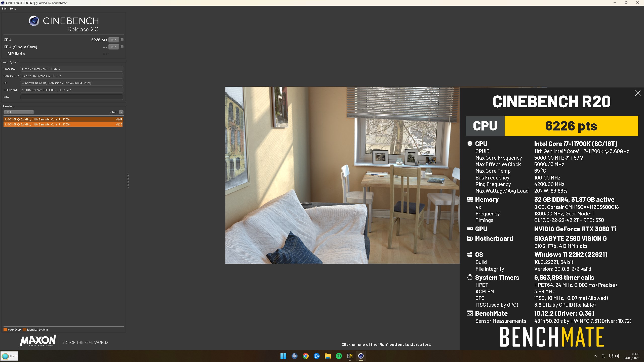The height and width of the screenshot is (362, 644).
Task: Click the NVIDIA GeForce RTX 3080 Ti heading
Action: click(x=575, y=229)
